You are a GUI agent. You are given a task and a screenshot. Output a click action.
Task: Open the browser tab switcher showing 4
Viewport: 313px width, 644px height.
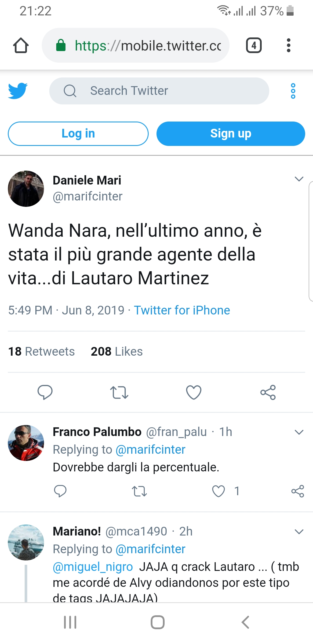(254, 46)
